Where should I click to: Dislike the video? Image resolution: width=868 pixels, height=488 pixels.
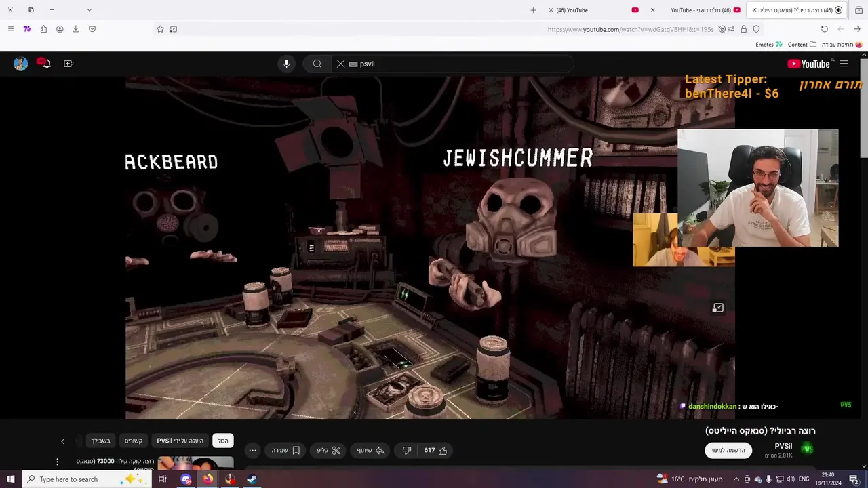(x=407, y=450)
